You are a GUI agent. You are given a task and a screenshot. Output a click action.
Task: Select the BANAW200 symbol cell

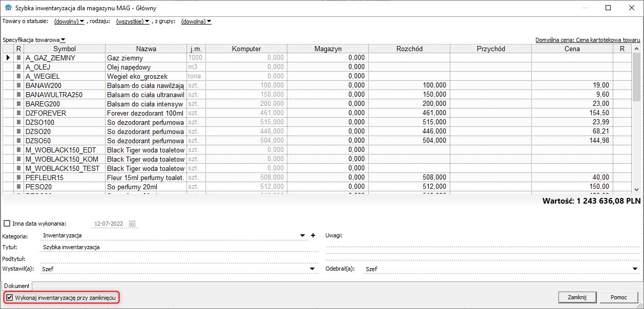pos(65,85)
